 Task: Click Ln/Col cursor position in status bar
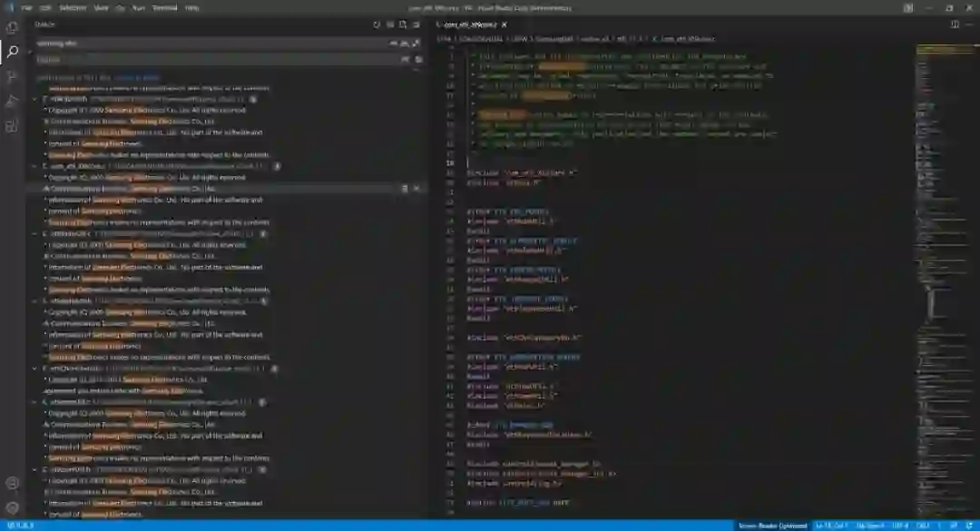tap(831, 526)
